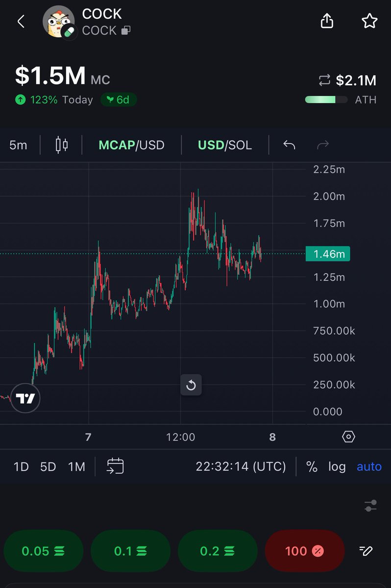
Task: Favorite the token with the star icon
Action: (369, 21)
